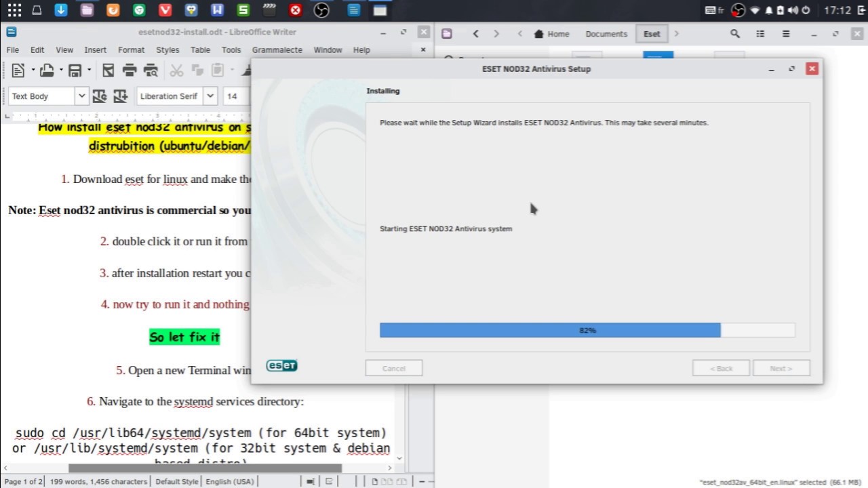Click Save icon in Writer toolbar
Screen dimensions: 868x488
[75, 70]
